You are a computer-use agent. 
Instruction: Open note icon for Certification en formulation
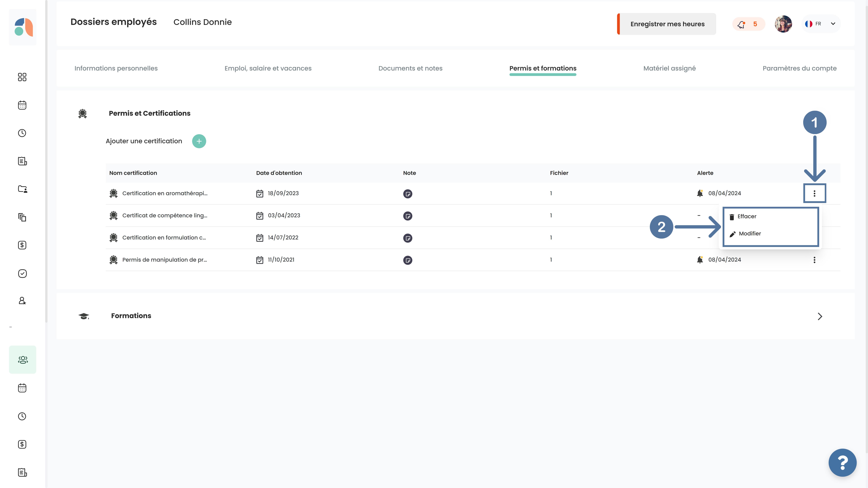[408, 238]
